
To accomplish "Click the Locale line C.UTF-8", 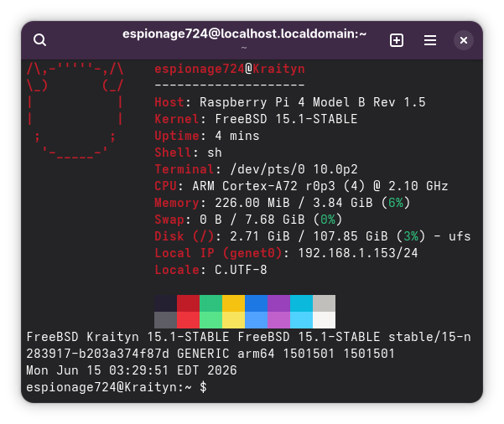I will point(210,270).
